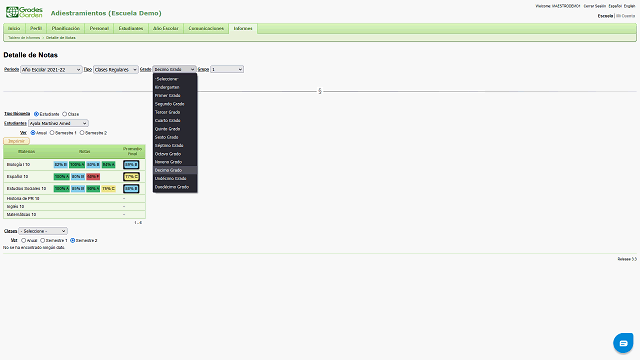640x360 pixels.
Task: Select the Clase radio button
Action: point(64,114)
